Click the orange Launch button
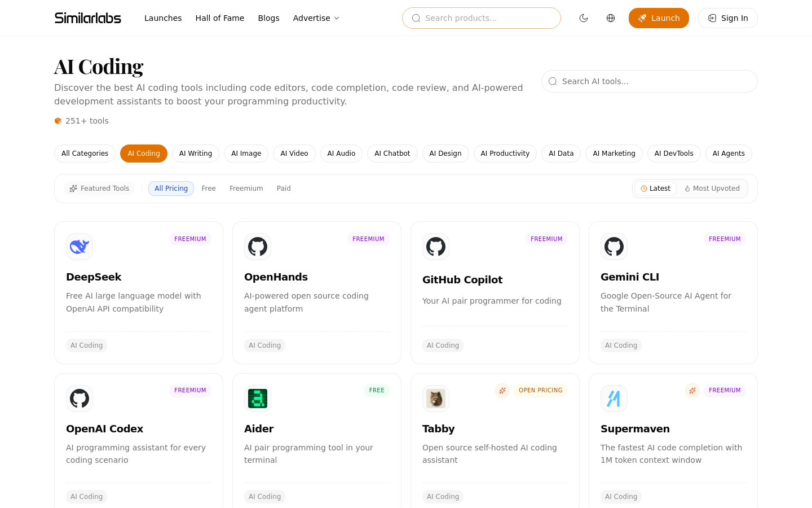Screen dimensions: 812x508 (659, 18)
